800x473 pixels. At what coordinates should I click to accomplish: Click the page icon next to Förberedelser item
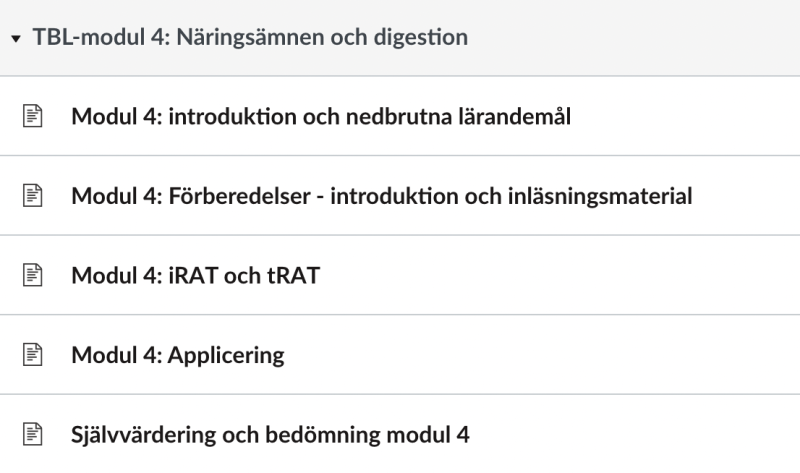[33, 195]
